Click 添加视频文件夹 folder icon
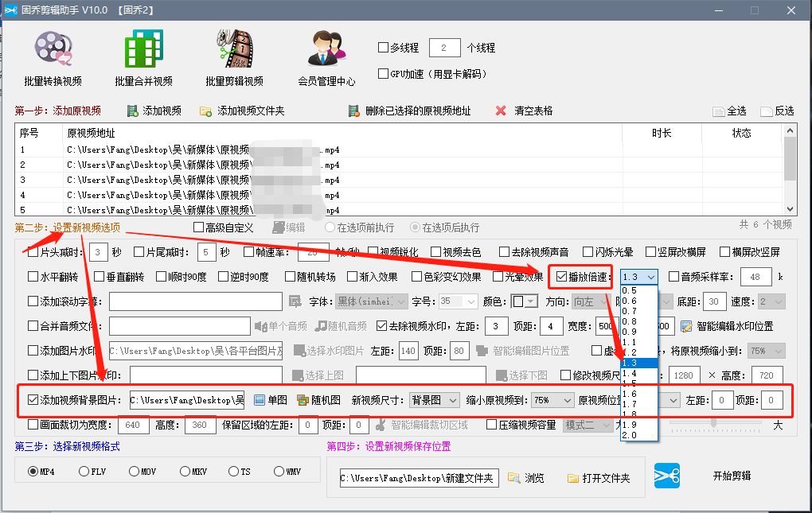Viewport: 812px width, 513px height. (205, 111)
